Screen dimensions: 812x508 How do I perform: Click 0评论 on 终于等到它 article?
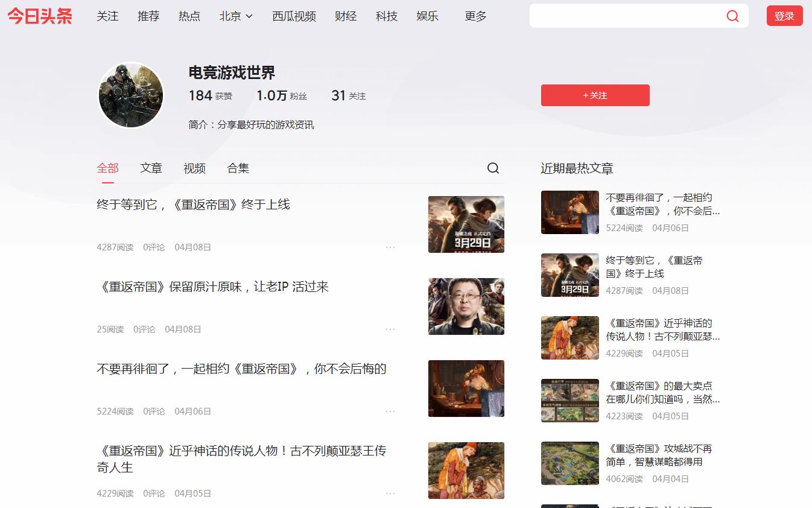tap(154, 247)
